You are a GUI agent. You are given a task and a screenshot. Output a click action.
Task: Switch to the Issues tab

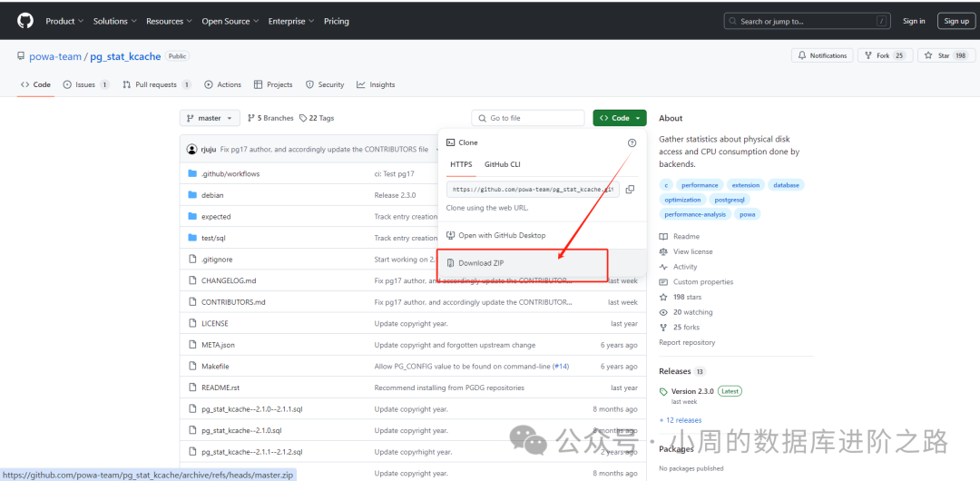(86, 84)
